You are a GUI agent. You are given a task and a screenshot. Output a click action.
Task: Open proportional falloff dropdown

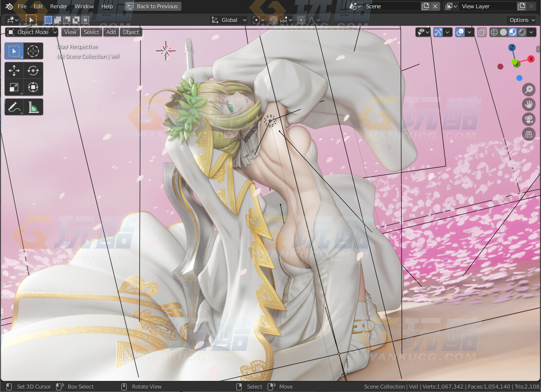coord(313,20)
